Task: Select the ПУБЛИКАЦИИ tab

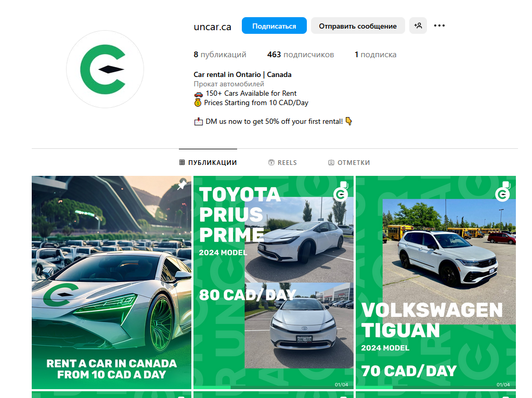Action: [208, 162]
